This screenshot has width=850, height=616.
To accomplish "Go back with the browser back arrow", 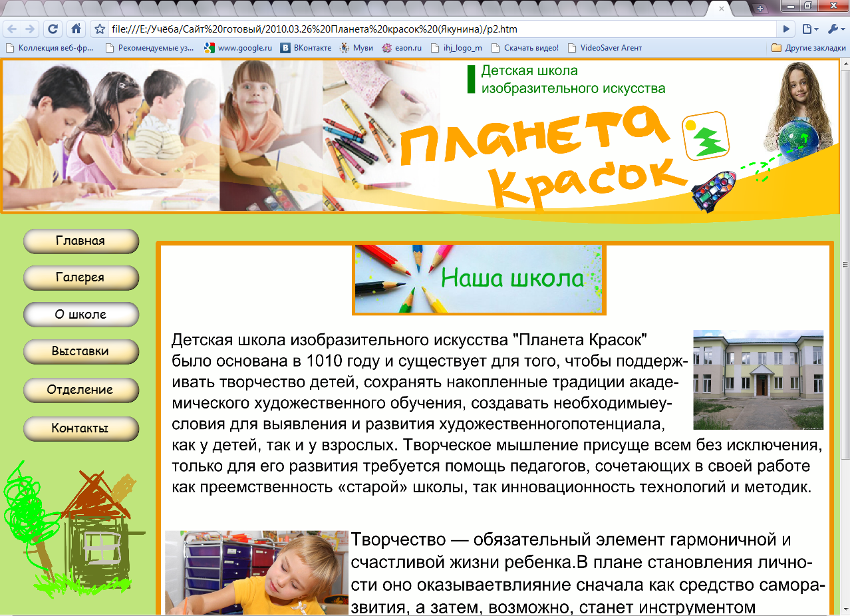I will tap(11, 29).
